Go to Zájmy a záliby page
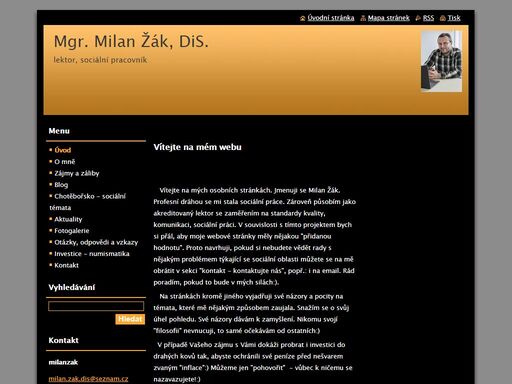The width and height of the screenshot is (512, 384). 77,173
